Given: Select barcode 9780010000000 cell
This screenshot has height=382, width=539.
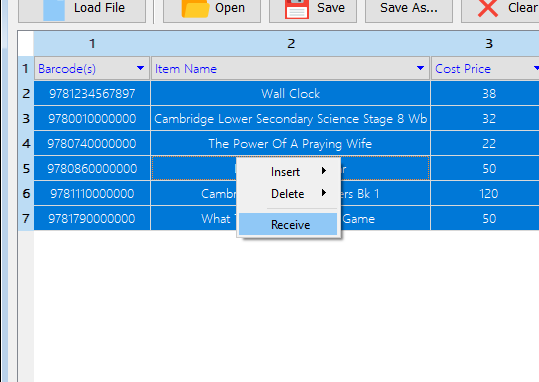Looking at the screenshot, I should pyautogui.click(x=92, y=119).
